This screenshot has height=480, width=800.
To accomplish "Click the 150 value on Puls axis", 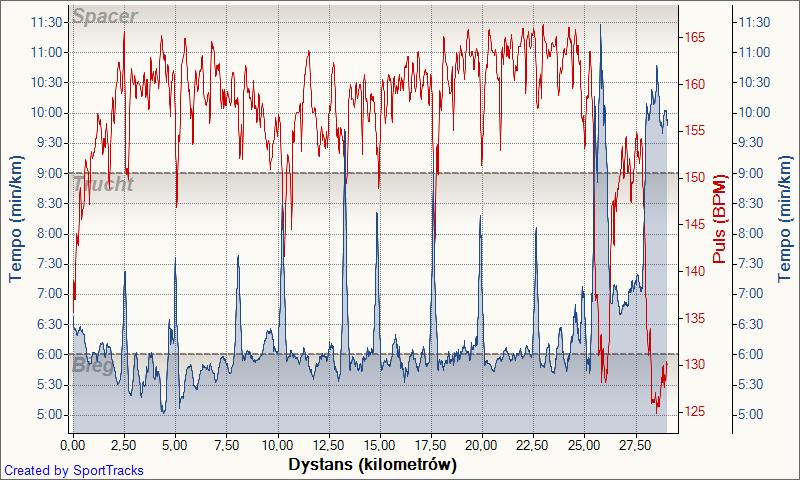I will click(x=694, y=178).
